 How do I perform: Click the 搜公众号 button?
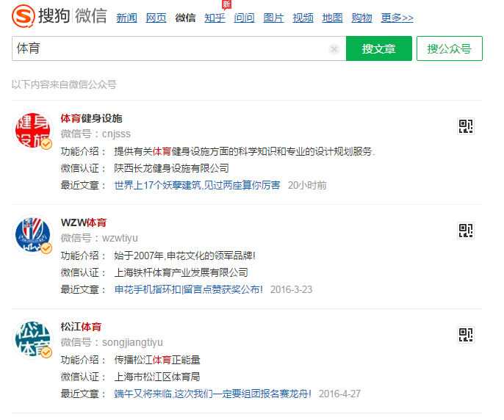(x=450, y=48)
